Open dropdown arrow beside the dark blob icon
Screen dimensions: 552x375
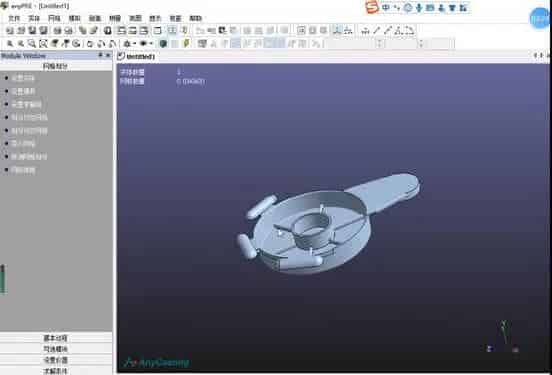click(x=151, y=44)
